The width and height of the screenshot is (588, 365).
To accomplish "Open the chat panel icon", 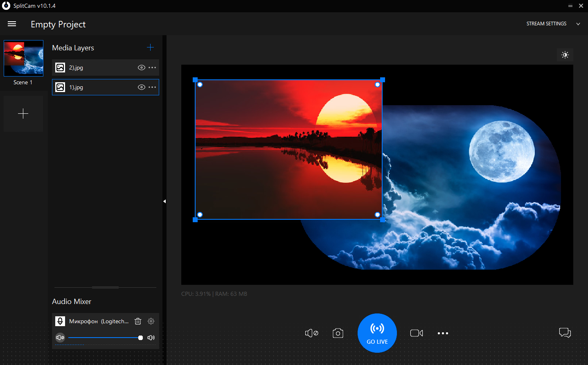I will (x=565, y=333).
